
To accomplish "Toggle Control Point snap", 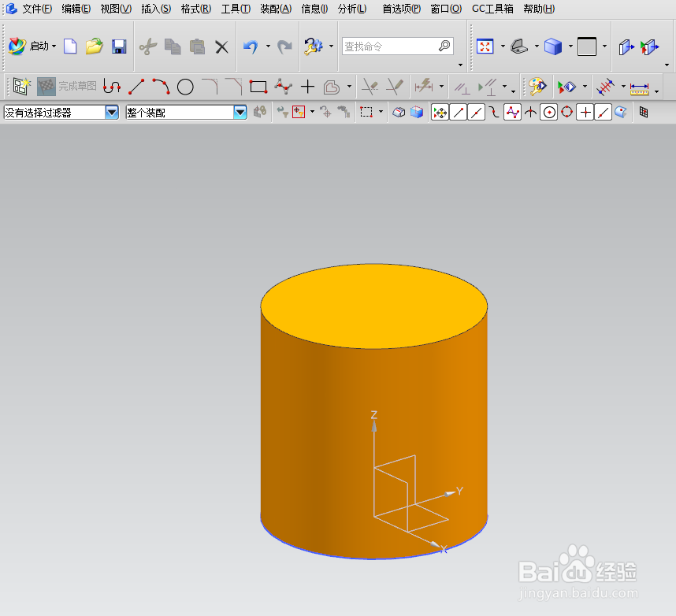I will [494, 113].
